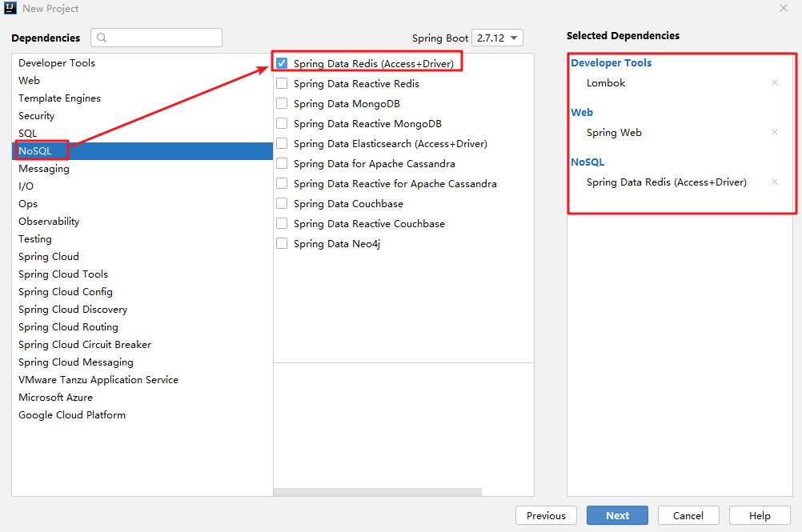This screenshot has height=532, width=802.
Task: Click the Developer Tools heading in selected panel
Action: pos(612,63)
